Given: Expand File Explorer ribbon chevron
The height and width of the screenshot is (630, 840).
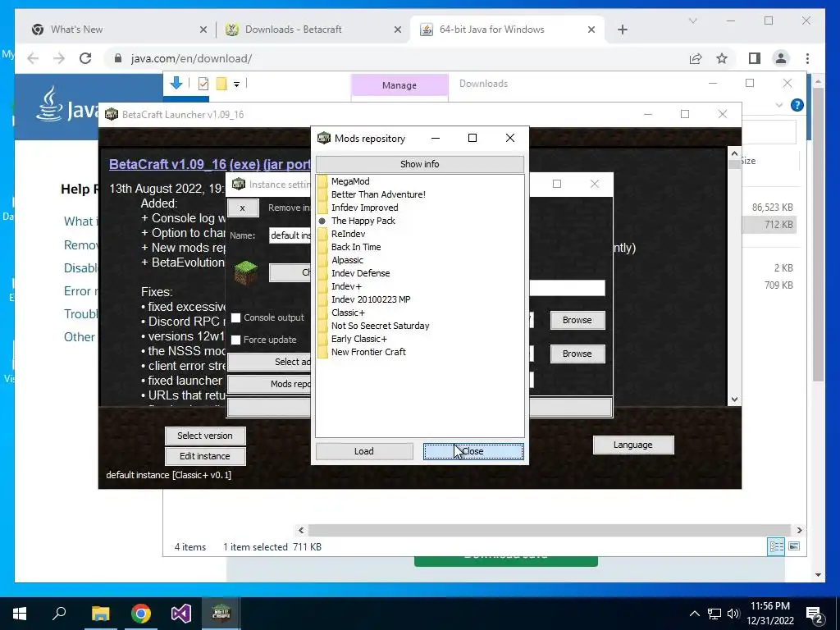Looking at the screenshot, I should pyautogui.click(x=779, y=105).
